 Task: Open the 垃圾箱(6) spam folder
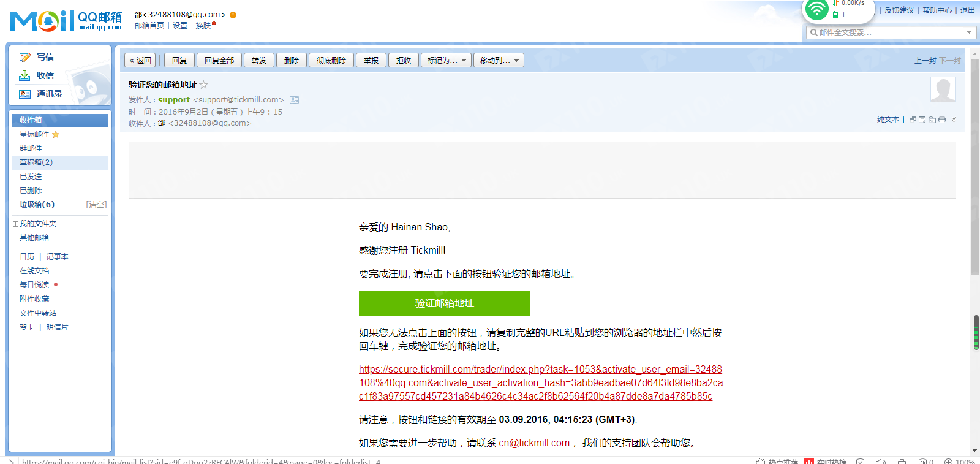click(x=37, y=205)
